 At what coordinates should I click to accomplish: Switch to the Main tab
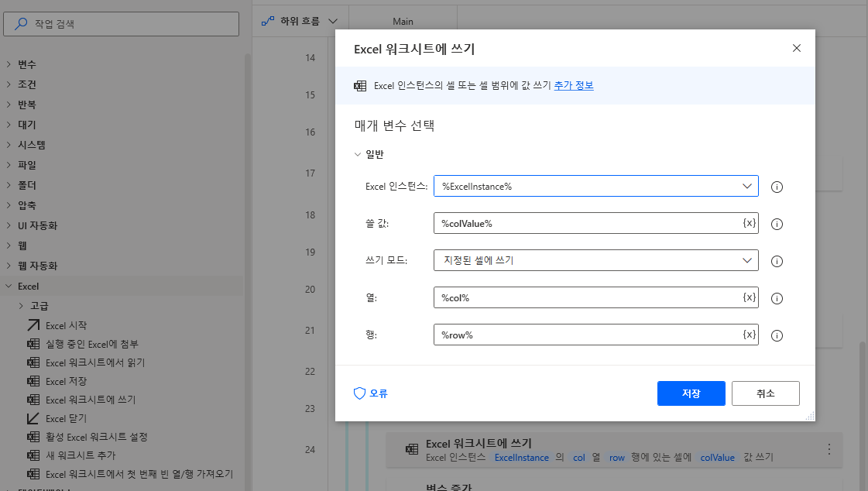click(x=403, y=22)
